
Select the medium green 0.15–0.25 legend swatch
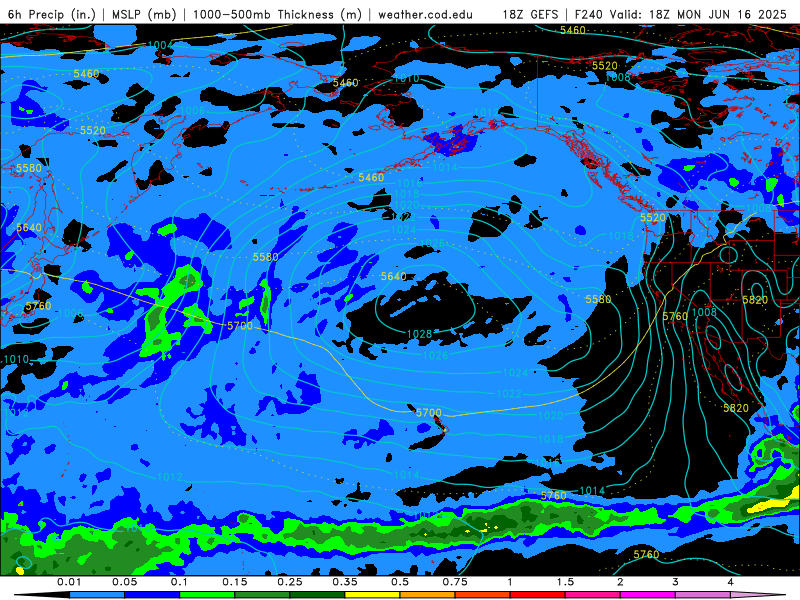pos(262,595)
